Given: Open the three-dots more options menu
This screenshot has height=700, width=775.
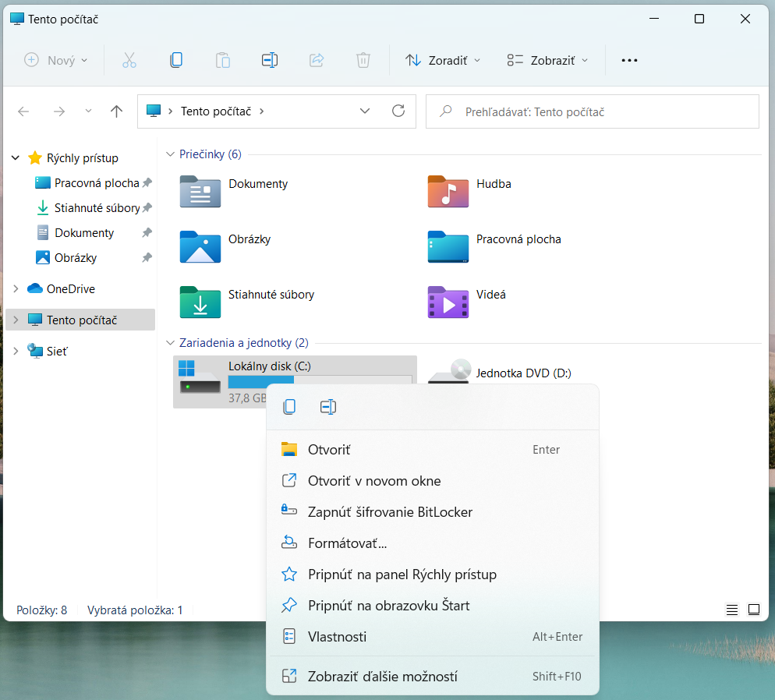Looking at the screenshot, I should tap(629, 60).
